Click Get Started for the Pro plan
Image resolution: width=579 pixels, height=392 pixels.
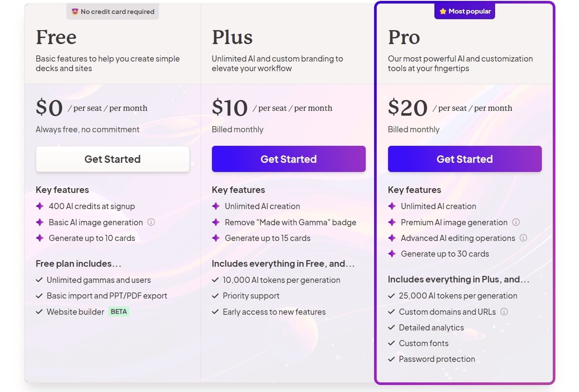[464, 159]
